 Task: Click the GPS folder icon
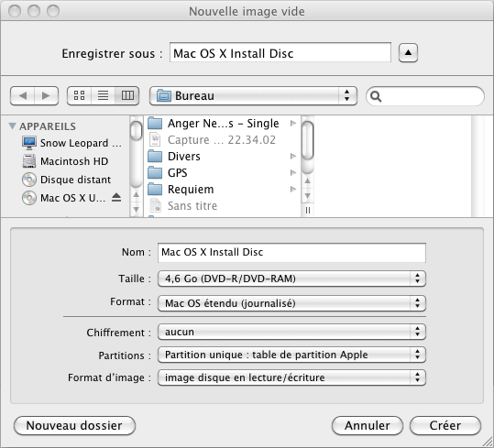(x=155, y=172)
